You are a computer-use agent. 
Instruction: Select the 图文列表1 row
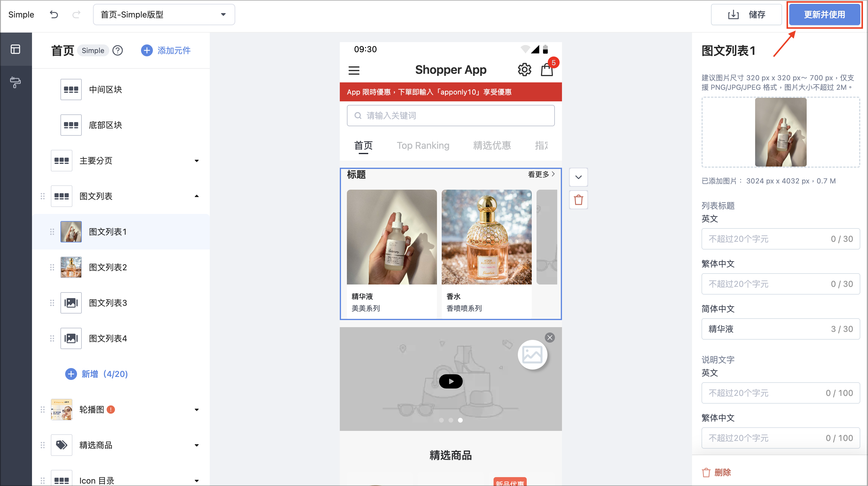pos(121,231)
